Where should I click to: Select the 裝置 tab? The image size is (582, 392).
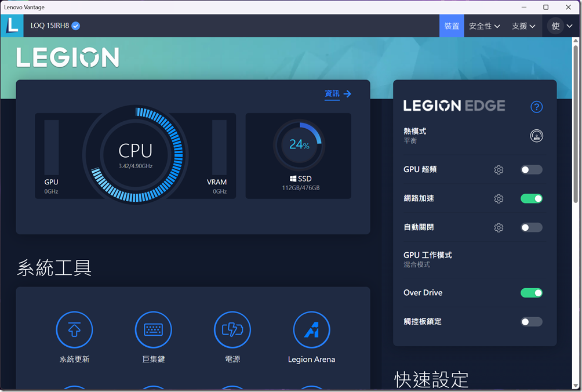[452, 26]
